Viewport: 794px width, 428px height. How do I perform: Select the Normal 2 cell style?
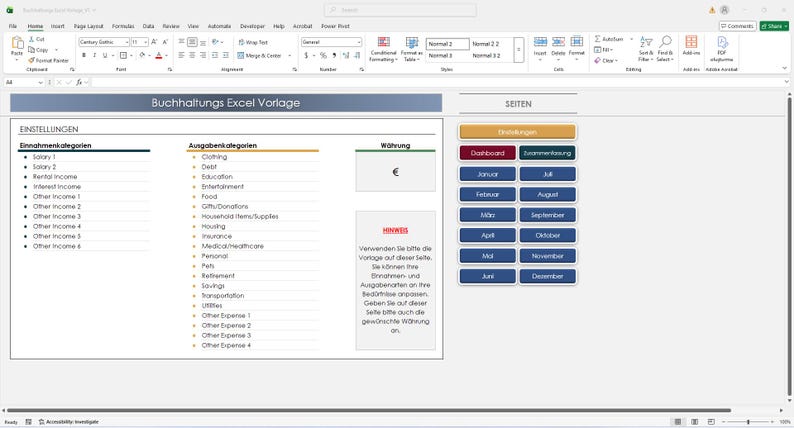pos(448,44)
